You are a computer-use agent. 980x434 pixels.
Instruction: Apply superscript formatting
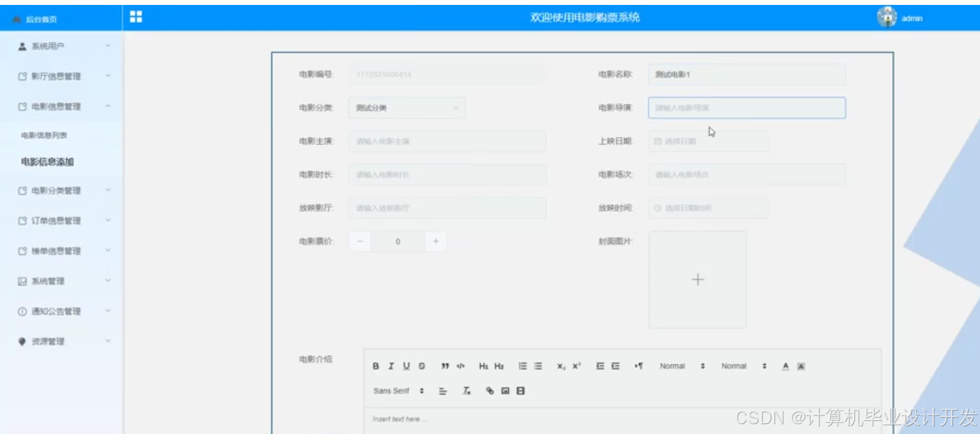click(x=577, y=366)
